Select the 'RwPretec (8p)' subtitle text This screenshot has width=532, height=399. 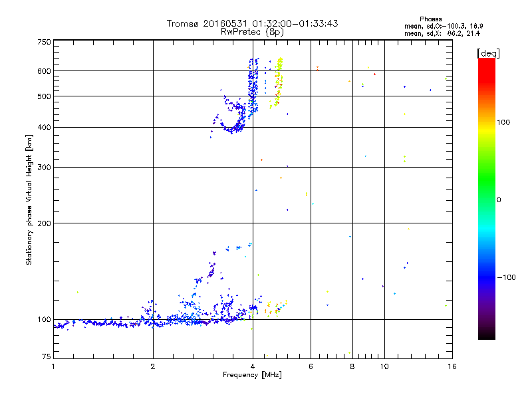pos(252,32)
